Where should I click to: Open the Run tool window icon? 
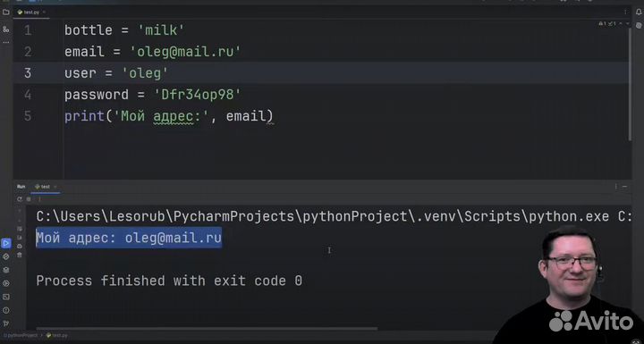(5, 243)
